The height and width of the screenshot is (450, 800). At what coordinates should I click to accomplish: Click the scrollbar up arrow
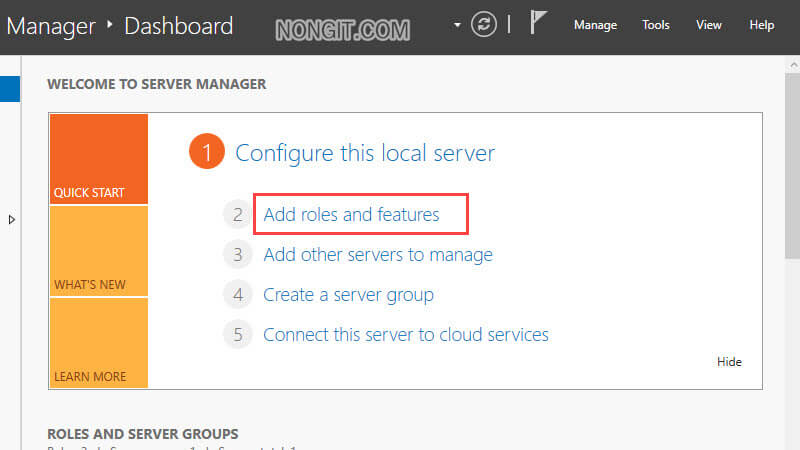point(793,65)
